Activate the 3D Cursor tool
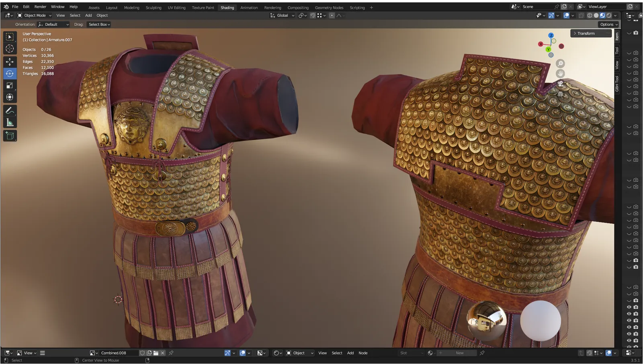The image size is (643, 364). (x=10, y=49)
